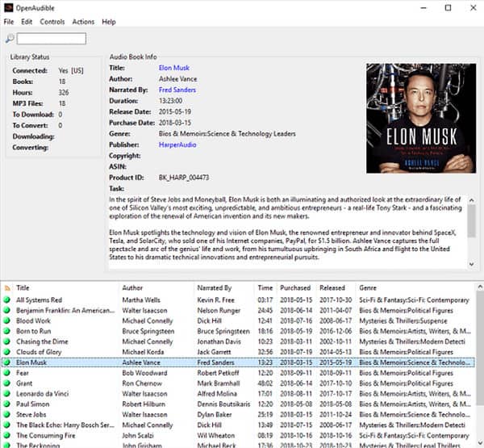Screen dimensions: 484x448
Task: Click book list scrollbar up arrow
Action: (x=480, y=287)
